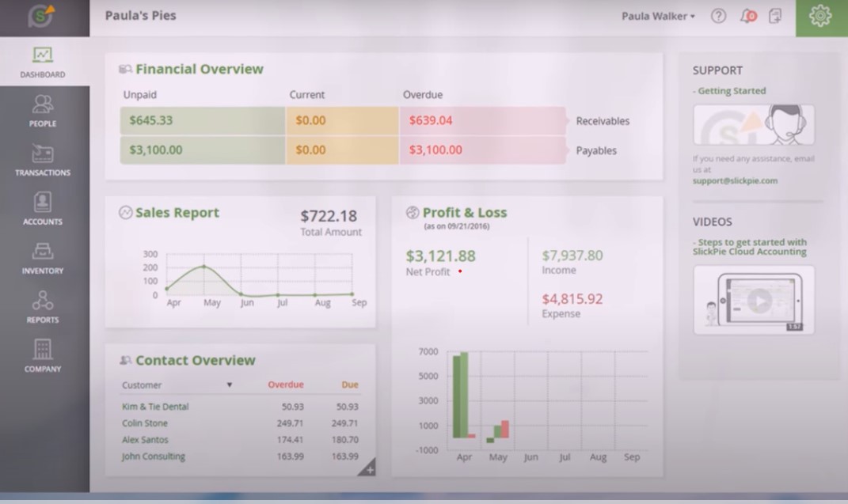Click the SlickPie logo icon

coord(41,16)
